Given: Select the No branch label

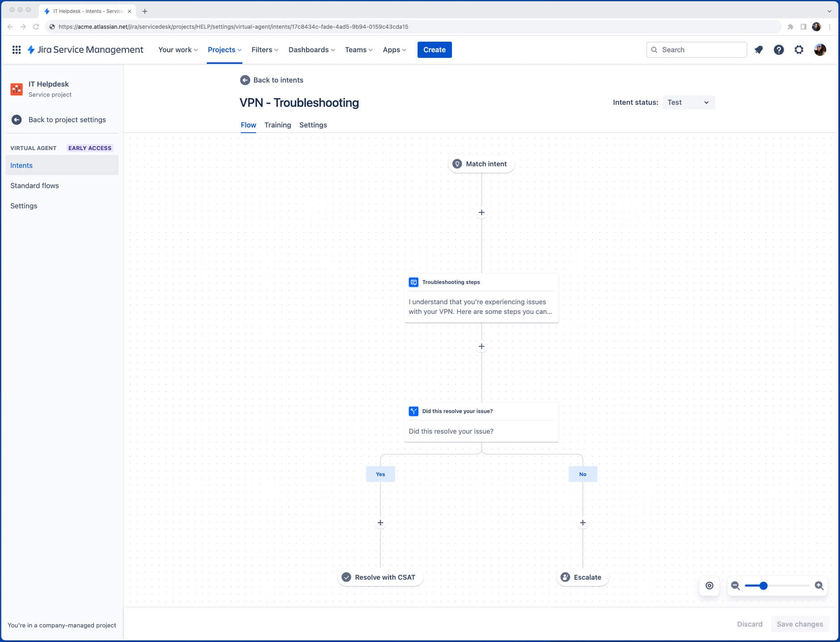Looking at the screenshot, I should point(582,474).
